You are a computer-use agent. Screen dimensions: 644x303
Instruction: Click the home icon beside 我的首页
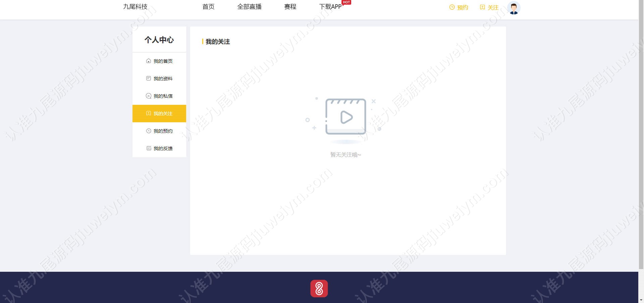coord(149,61)
